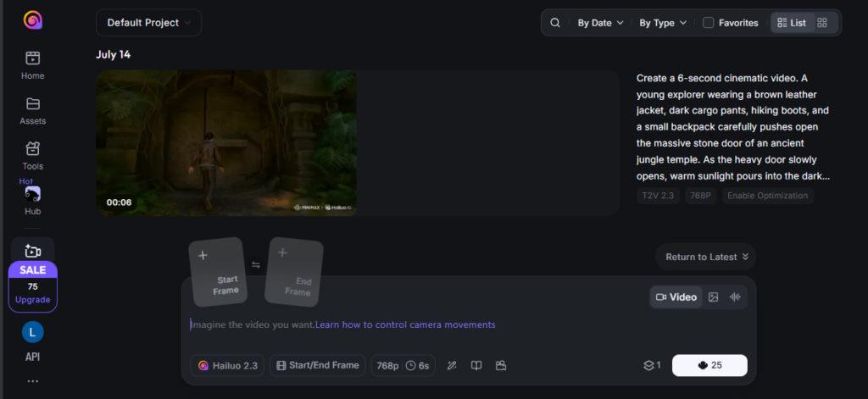
Task: Click the camera movement icon
Action: pos(501,365)
